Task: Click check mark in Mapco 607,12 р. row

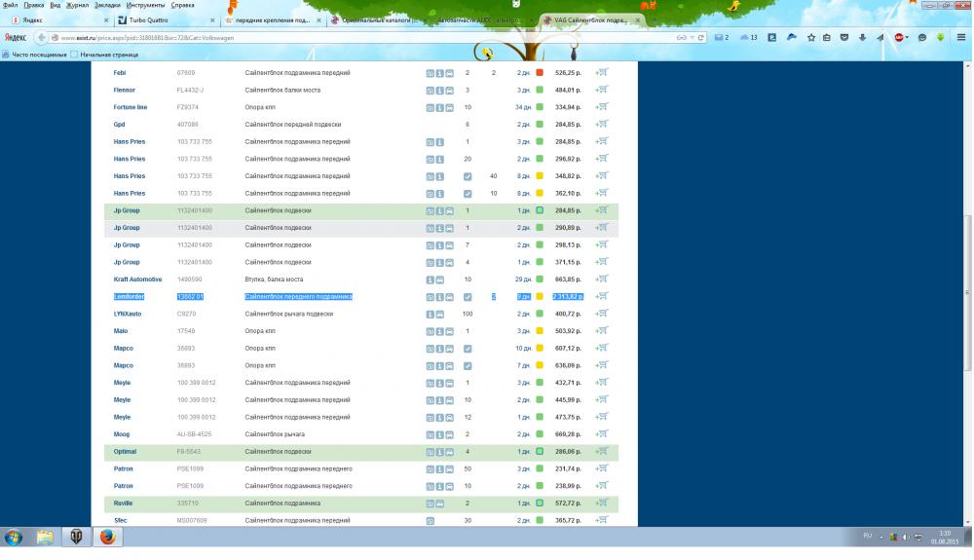Action: [468, 349]
